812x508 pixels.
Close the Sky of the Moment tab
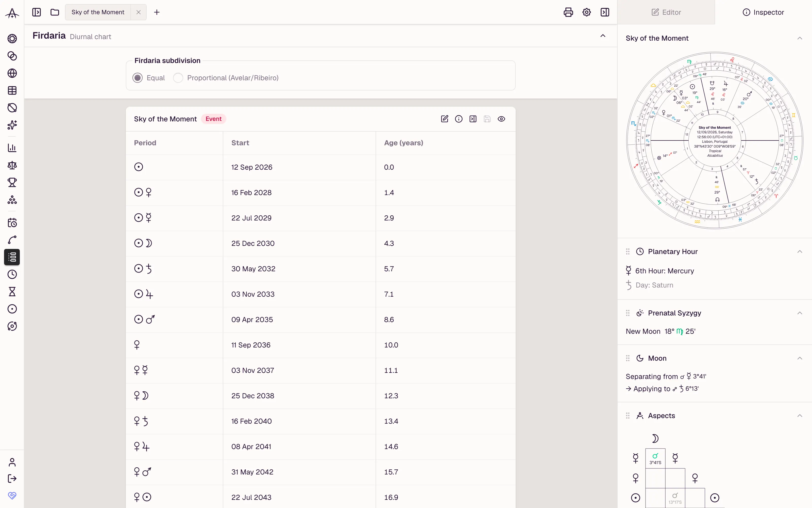click(139, 12)
